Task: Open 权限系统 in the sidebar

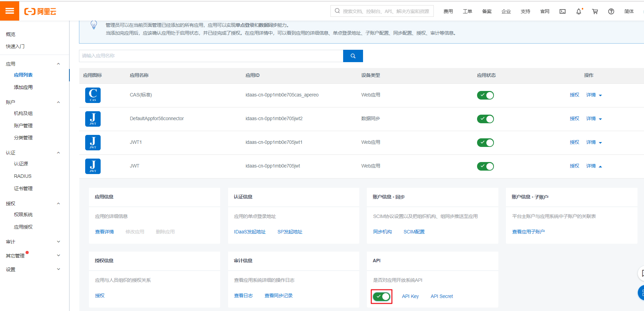Action: [23, 215]
